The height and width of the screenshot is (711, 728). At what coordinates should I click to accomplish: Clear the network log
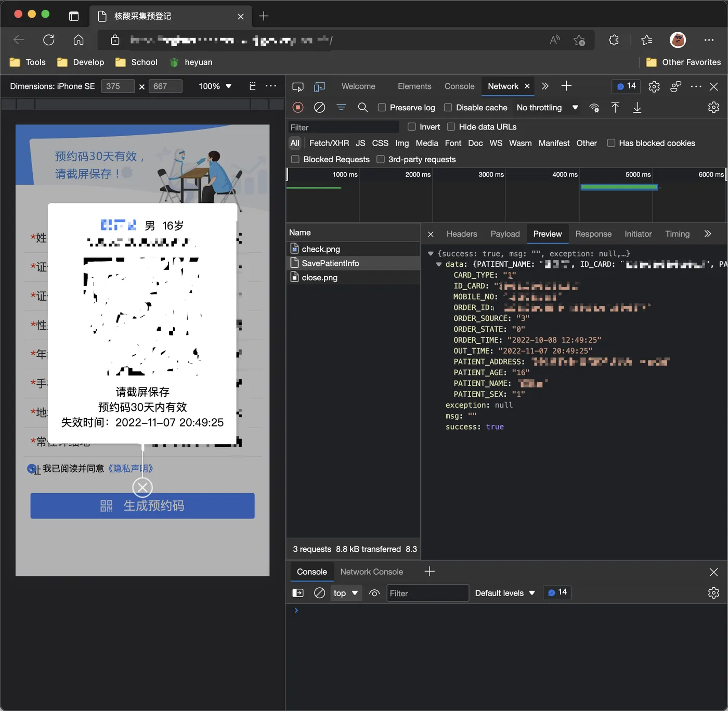(x=320, y=107)
